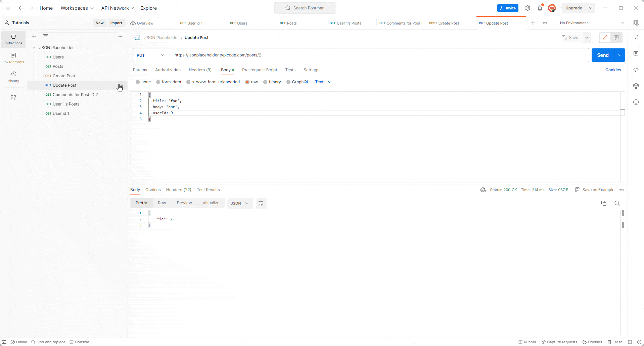Switch response view to Preview
This screenshot has height=346, width=644.
click(184, 203)
